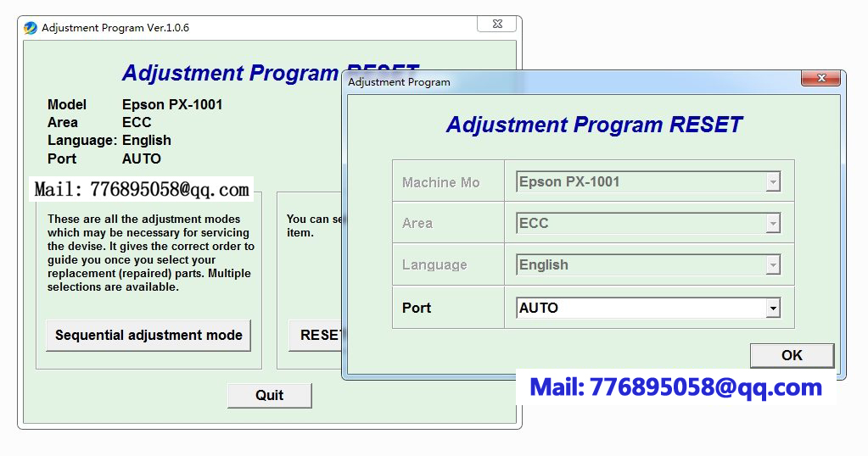Click the 'Adjustment Program RESET' dialog heading
The height and width of the screenshot is (456, 868).
pyautogui.click(x=594, y=125)
